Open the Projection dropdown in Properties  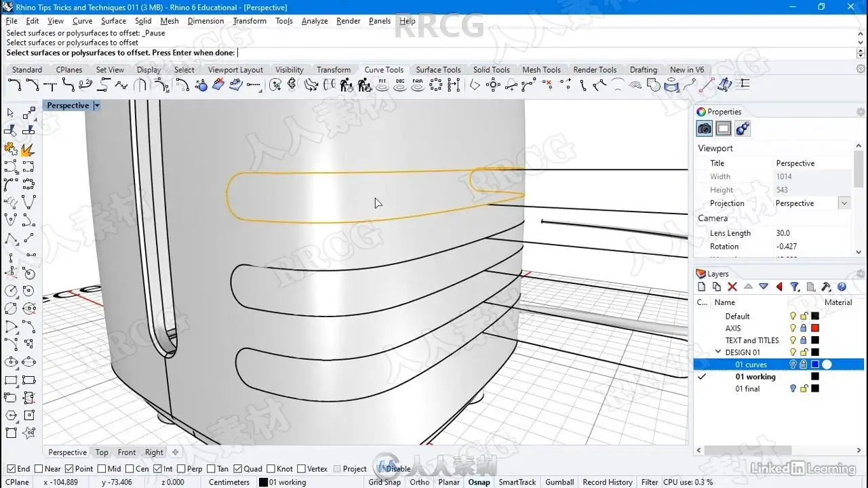(x=844, y=203)
